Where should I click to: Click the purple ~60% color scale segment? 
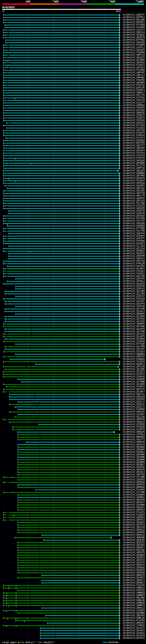click(73, 4)
